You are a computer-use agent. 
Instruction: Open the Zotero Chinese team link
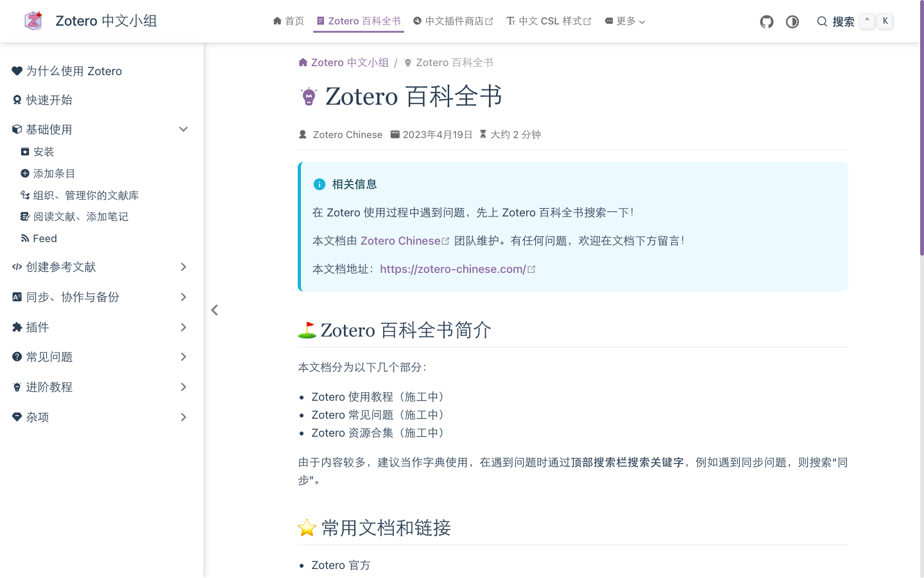(401, 240)
